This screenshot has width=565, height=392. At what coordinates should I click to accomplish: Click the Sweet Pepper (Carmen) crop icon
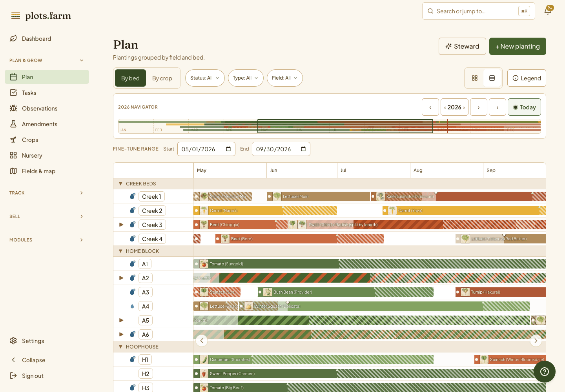coord(204,374)
